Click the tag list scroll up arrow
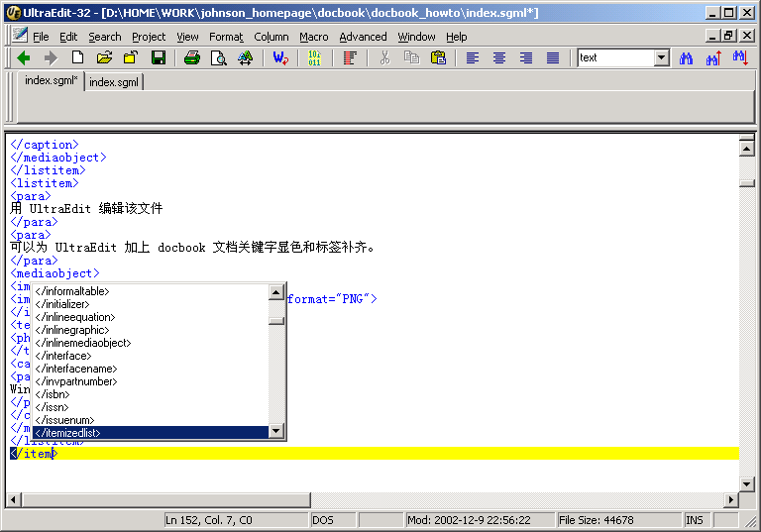Image resolution: width=761 pixels, height=532 pixels. [x=276, y=292]
